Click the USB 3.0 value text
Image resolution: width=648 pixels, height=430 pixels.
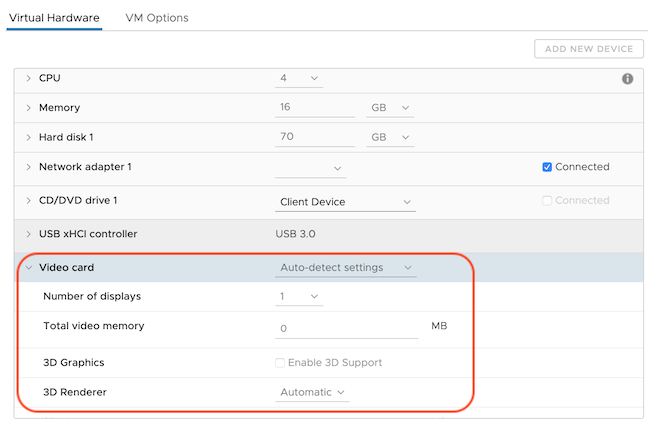point(295,234)
